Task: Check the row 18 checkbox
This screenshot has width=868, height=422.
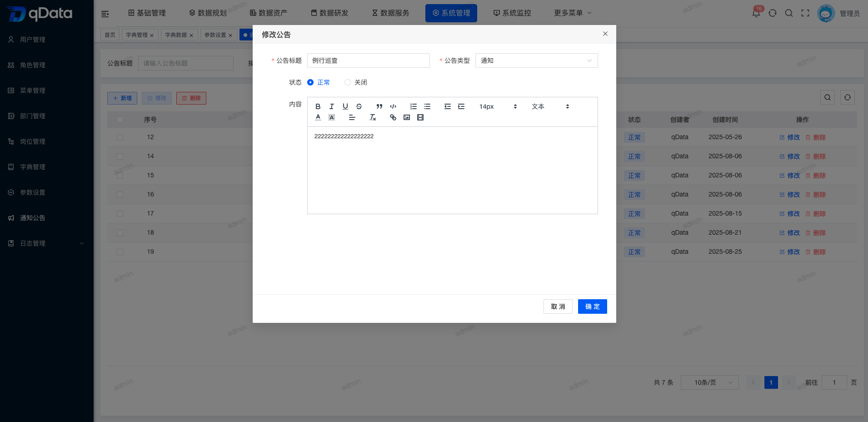Action: [x=120, y=232]
